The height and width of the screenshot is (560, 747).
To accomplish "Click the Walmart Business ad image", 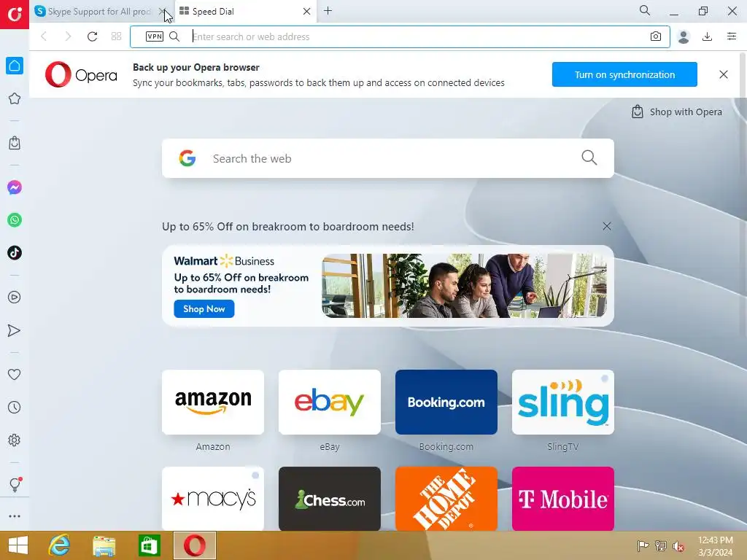I will tap(464, 286).
